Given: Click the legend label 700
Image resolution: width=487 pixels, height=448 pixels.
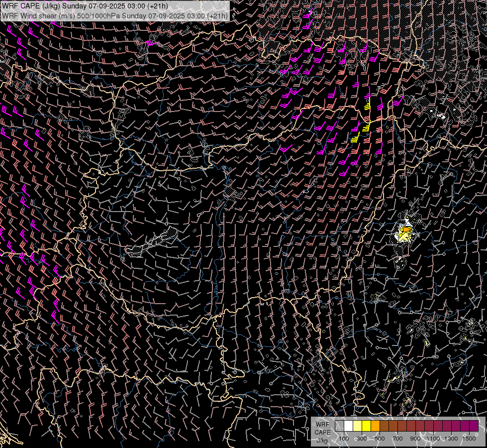Looking at the screenshot, I should 397,439.
